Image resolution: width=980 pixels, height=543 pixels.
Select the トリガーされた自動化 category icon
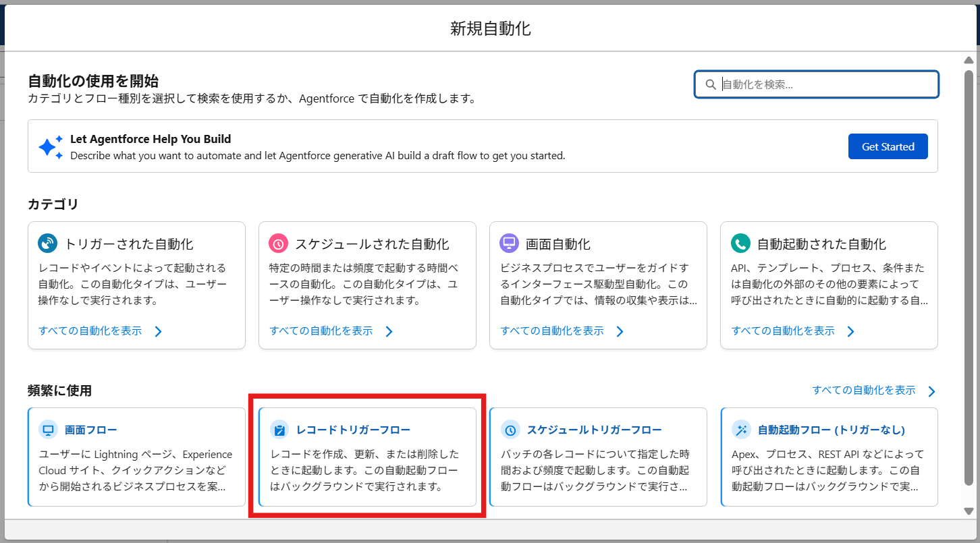pyautogui.click(x=48, y=244)
